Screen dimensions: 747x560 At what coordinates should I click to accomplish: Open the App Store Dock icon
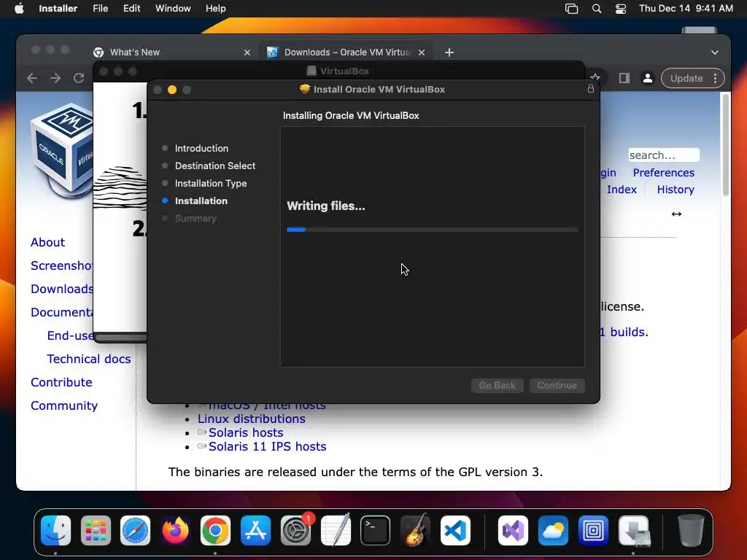coord(255,530)
